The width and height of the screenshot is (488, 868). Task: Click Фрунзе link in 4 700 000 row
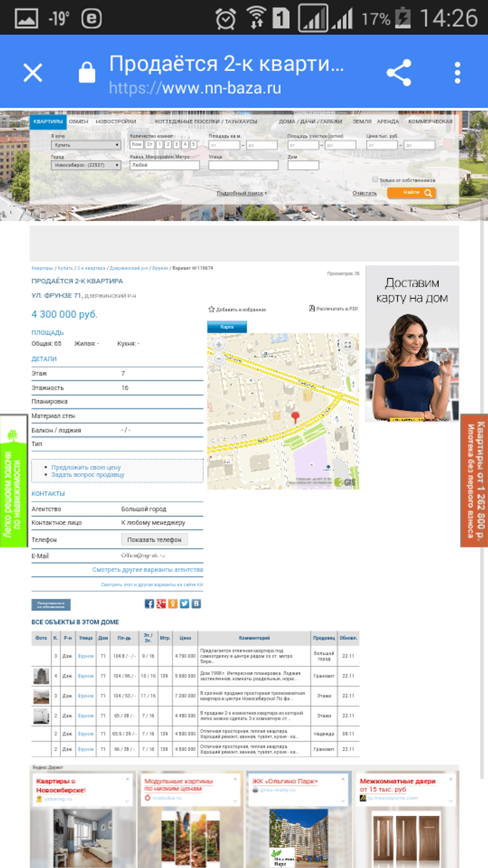(86, 656)
